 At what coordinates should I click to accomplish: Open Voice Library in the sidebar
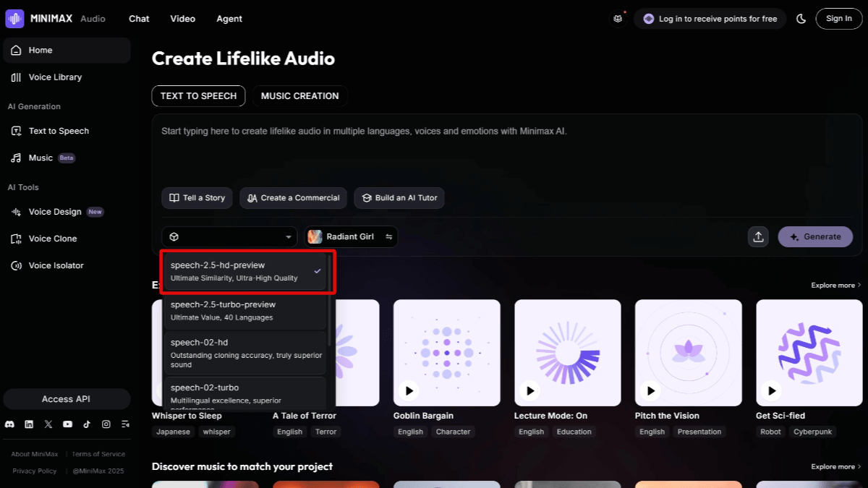[67, 77]
